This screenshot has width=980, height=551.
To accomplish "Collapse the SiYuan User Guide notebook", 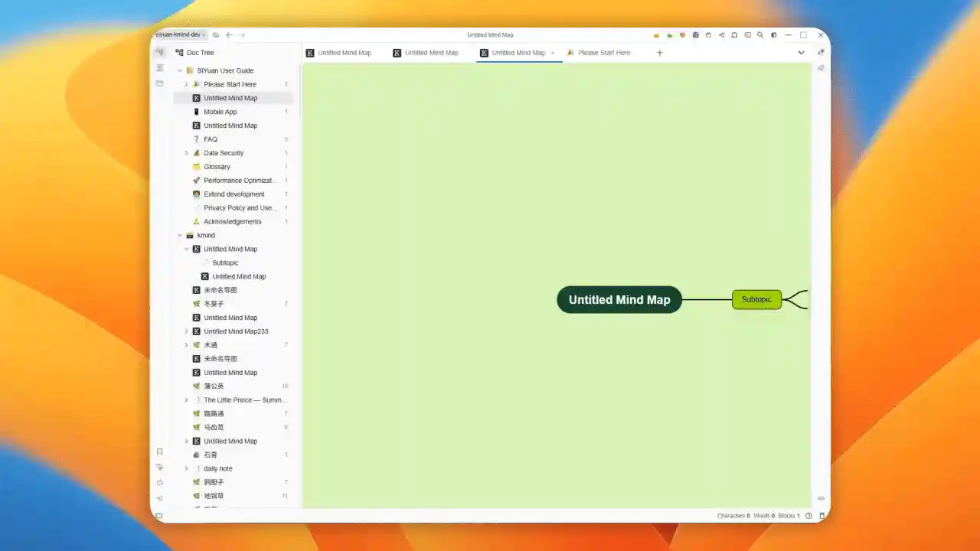I will 180,70.
